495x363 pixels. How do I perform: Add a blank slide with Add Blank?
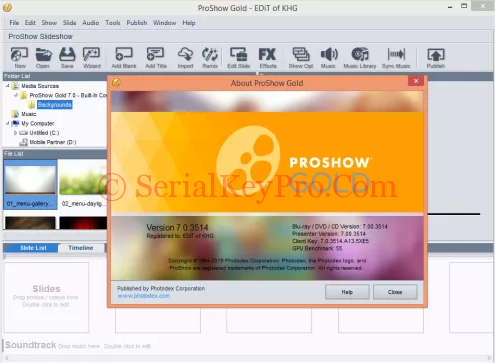coord(124,58)
